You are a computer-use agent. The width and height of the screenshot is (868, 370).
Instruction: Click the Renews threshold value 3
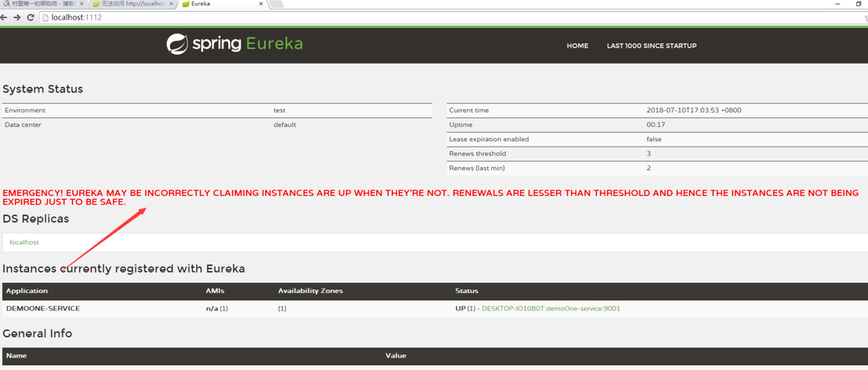(648, 154)
